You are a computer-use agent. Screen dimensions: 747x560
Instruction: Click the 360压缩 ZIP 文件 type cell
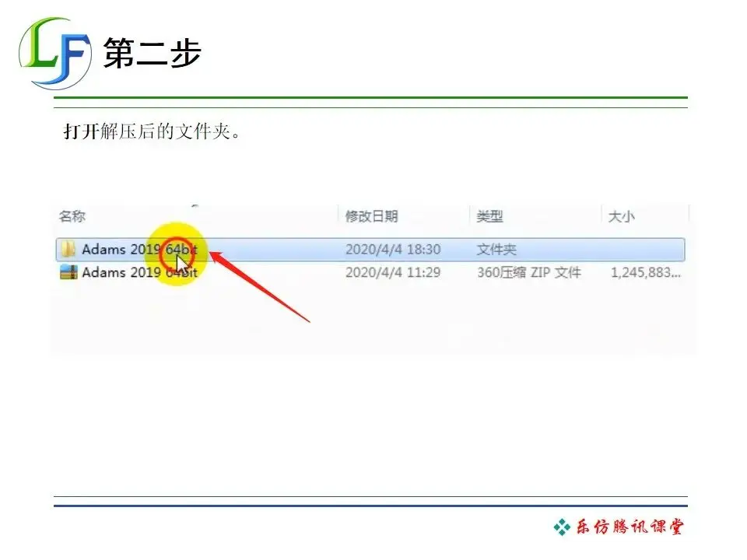click(x=529, y=272)
